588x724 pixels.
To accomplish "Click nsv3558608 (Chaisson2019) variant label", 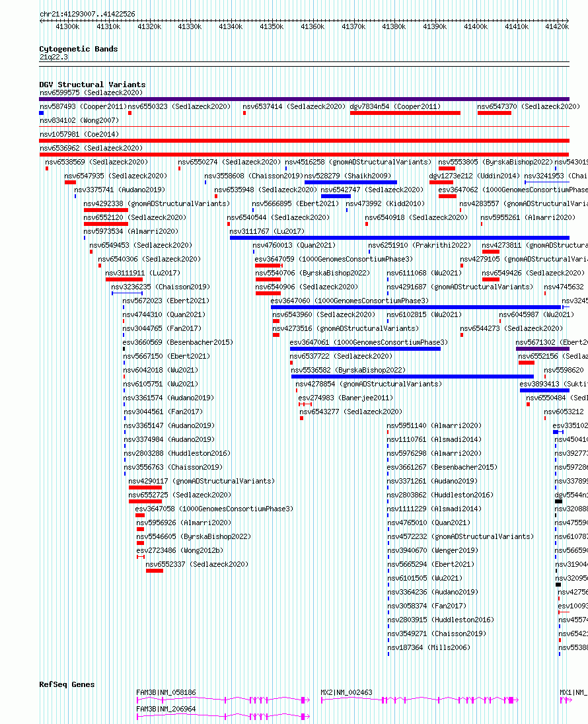I will pyautogui.click(x=254, y=176).
